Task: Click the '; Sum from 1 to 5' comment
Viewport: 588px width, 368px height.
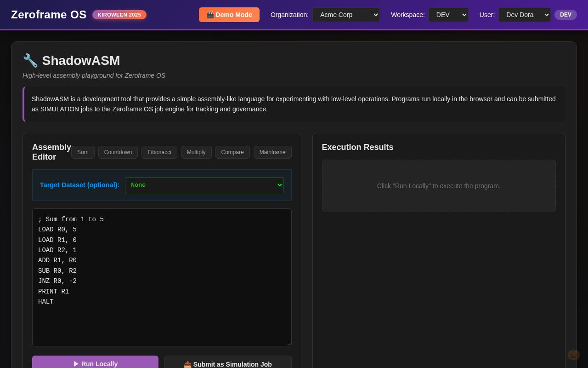Action: click(71, 219)
